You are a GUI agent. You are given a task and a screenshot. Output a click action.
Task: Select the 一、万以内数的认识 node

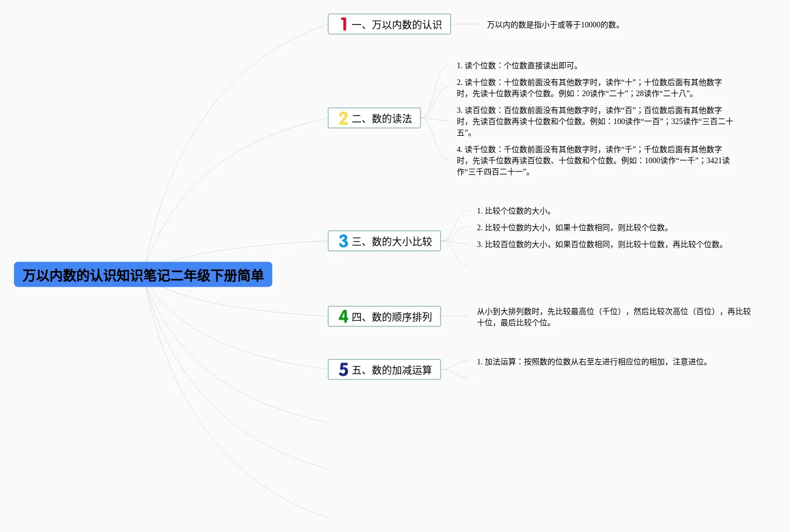(396, 25)
